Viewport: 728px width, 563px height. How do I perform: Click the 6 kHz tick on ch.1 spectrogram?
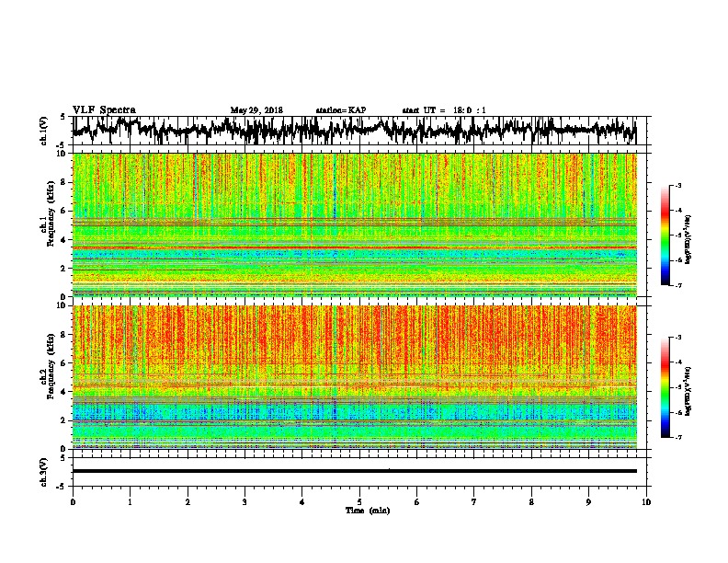[64, 212]
